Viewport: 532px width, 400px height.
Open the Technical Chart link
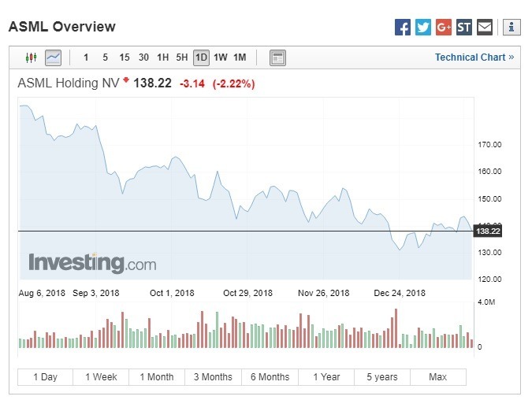pos(474,57)
